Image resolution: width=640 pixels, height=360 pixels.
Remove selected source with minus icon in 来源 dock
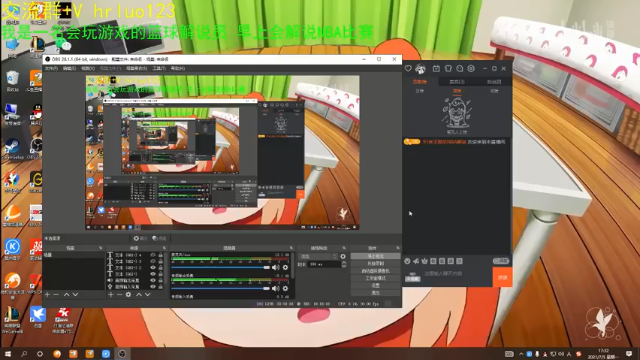tap(120, 294)
